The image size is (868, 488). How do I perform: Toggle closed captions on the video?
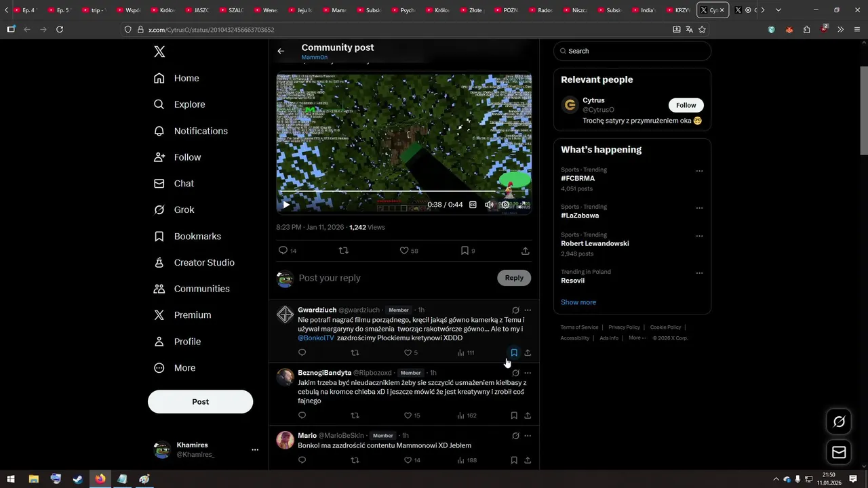[x=473, y=205]
